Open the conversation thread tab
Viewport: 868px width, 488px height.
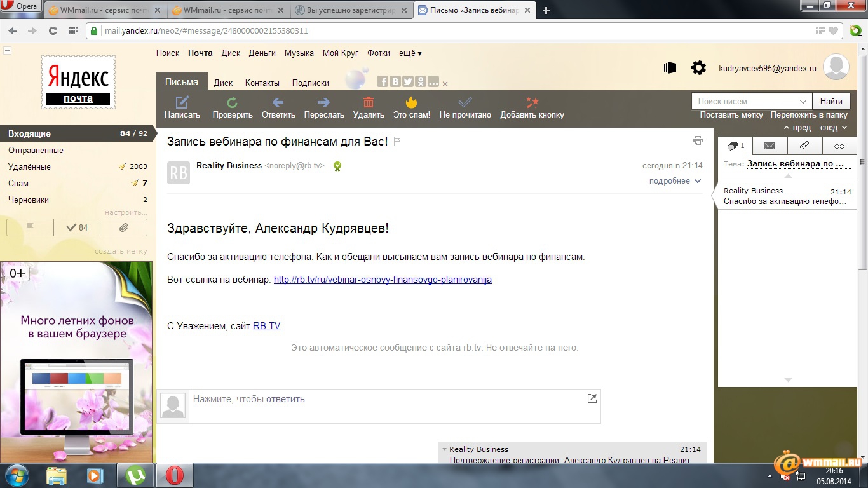(735, 146)
